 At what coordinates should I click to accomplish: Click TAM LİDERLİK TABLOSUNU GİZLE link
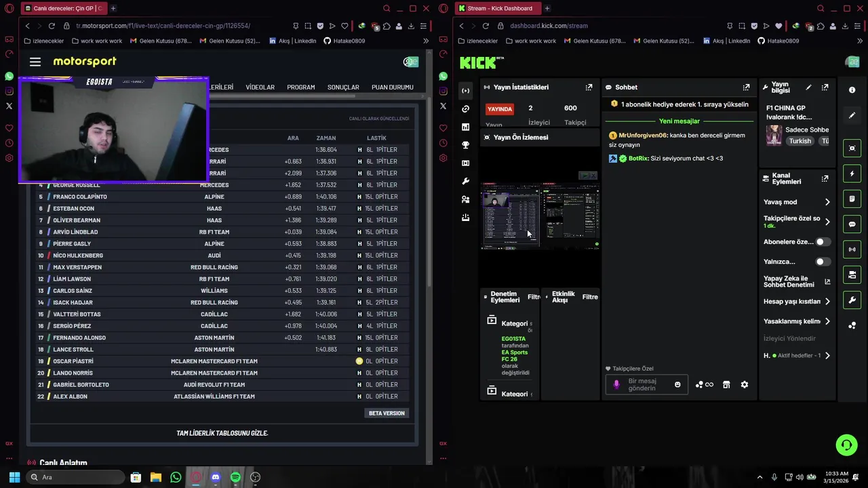(222, 433)
